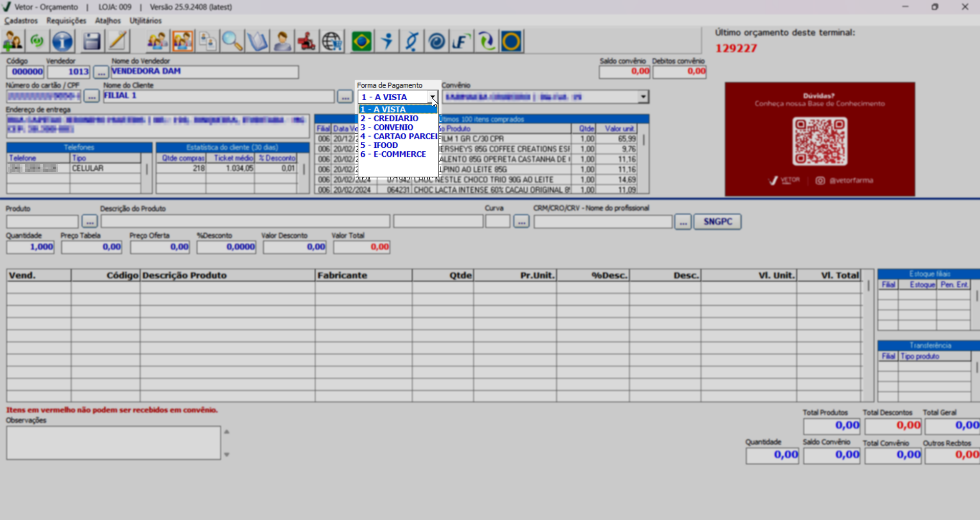980x520 pixels.
Task: Click the Vendedor lookup ellipsis button
Action: pyautogui.click(x=101, y=72)
